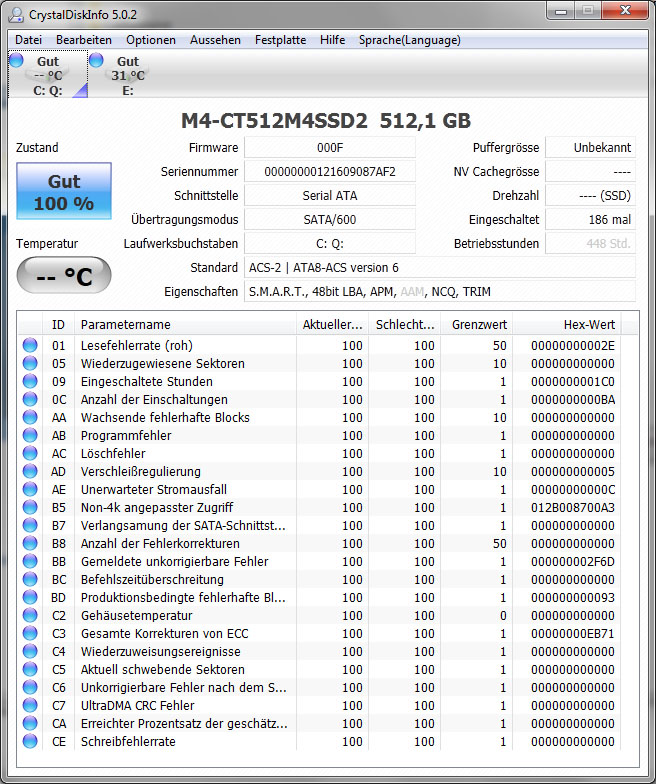Click the Schnittstelle field Serial ATA
Screen dimensions: 656x784
point(330,196)
